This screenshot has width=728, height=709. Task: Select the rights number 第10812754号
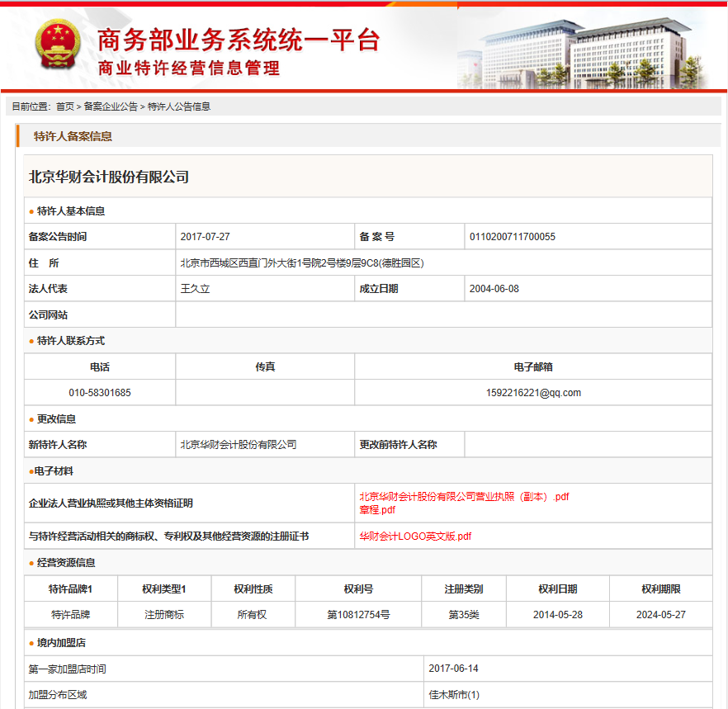(x=358, y=615)
